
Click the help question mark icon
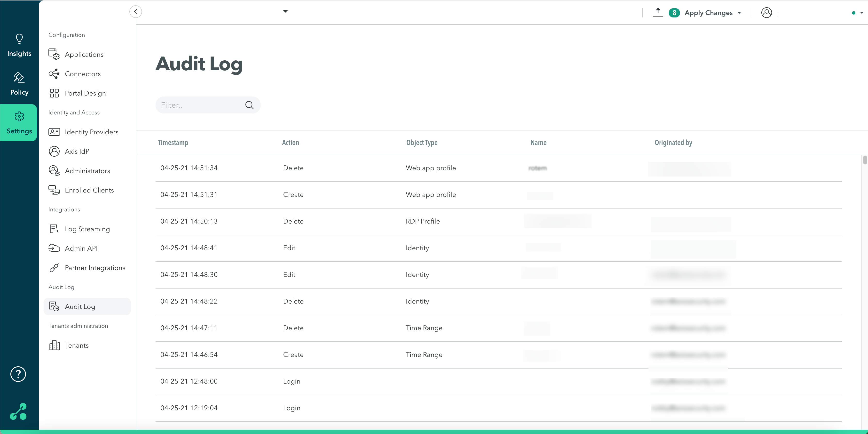(x=18, y=374)
